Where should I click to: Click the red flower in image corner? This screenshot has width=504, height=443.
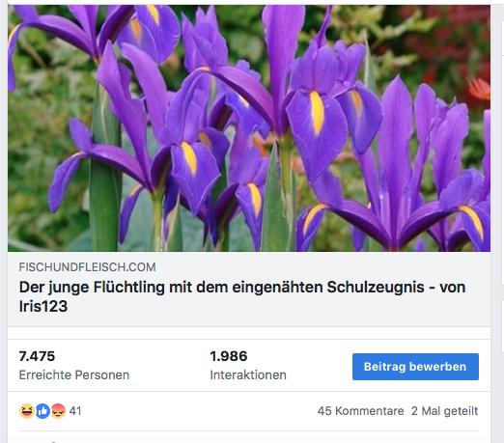480,89
